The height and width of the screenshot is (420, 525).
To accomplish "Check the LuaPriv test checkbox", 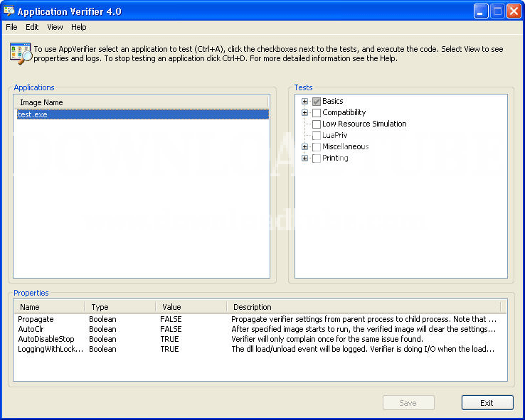I will [317, 136].
